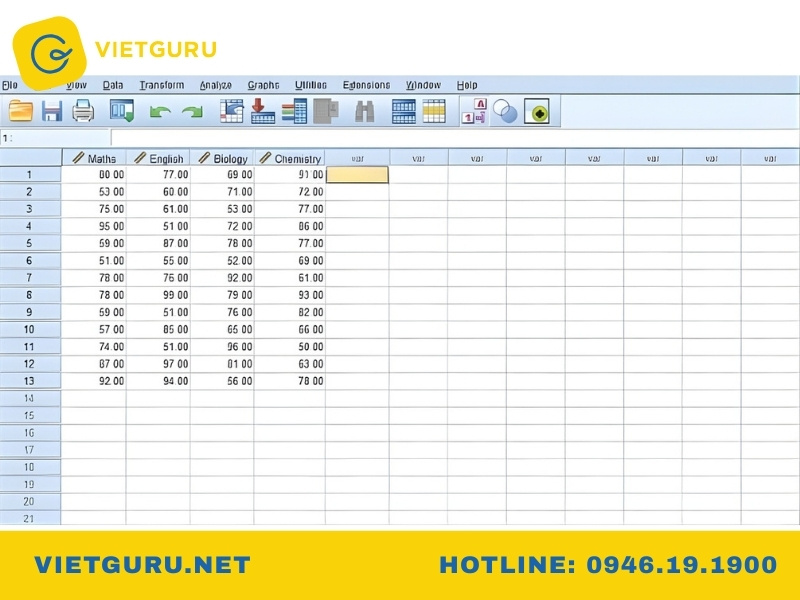This screenshot has width=800, height=600.
Task: Select row header number 1
Action: point(30,174)
